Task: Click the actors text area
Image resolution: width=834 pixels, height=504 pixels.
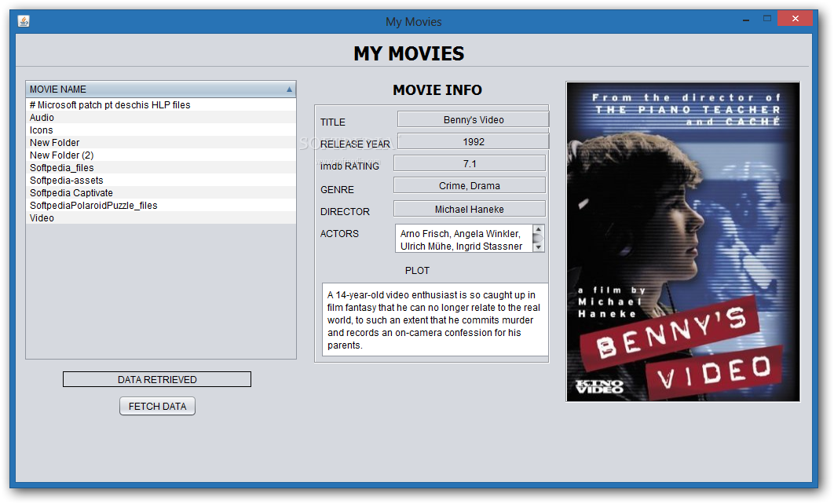Action: pyautogui.click(x=464, y=238)
